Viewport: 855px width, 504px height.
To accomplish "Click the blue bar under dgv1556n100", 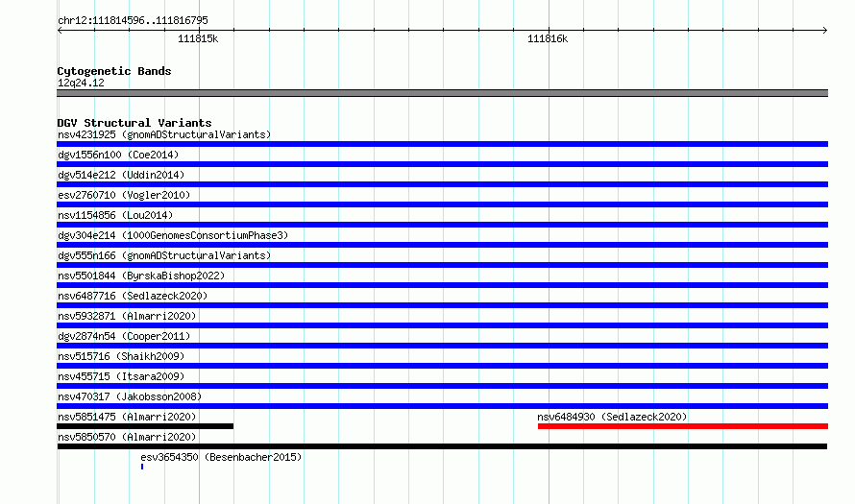I will [x=442, y=164].
